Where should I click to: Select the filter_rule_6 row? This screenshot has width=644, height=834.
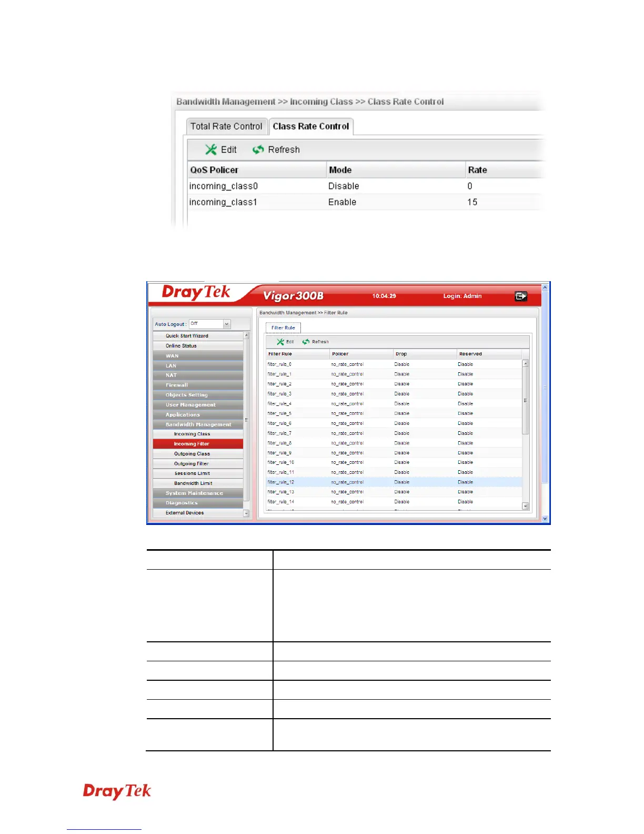394,423
